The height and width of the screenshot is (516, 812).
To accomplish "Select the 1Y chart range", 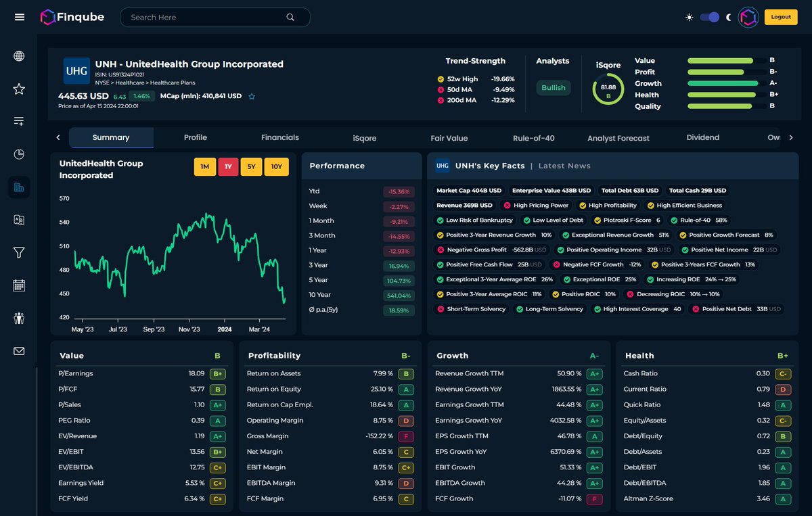I will pos(228,167).
